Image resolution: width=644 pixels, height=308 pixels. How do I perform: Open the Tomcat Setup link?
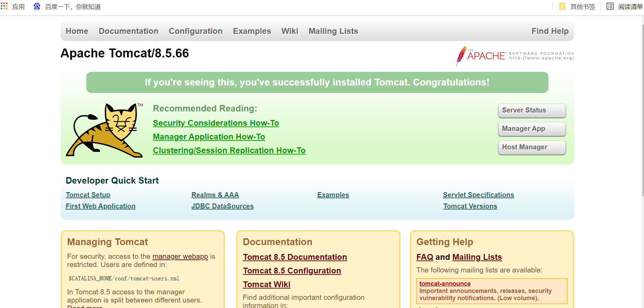[88, 195]
